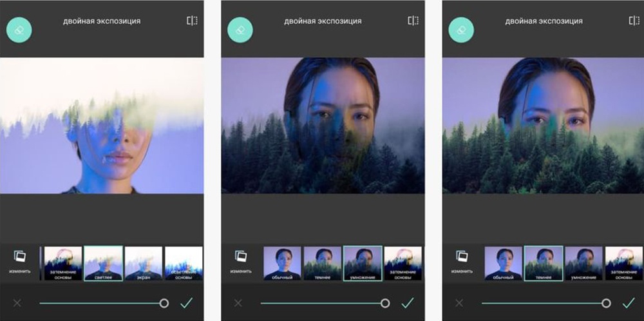This screenshot has height=321, width=644.
Task: Tap the 'изменить' image icon in right screen
Action: (x=462, y=258)
